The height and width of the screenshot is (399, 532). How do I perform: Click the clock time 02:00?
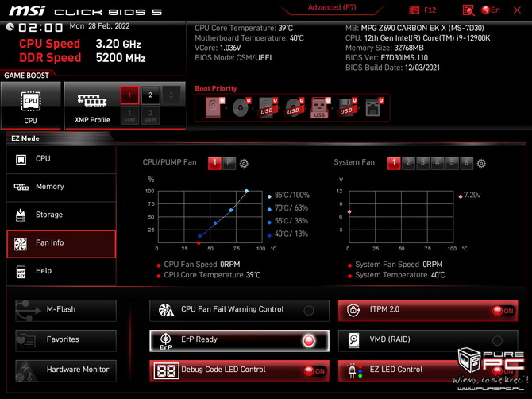[40, 28]
